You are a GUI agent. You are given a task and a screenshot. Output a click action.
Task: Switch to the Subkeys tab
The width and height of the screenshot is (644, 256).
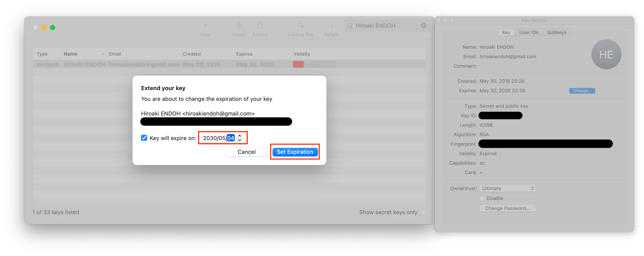pos(556,32)
